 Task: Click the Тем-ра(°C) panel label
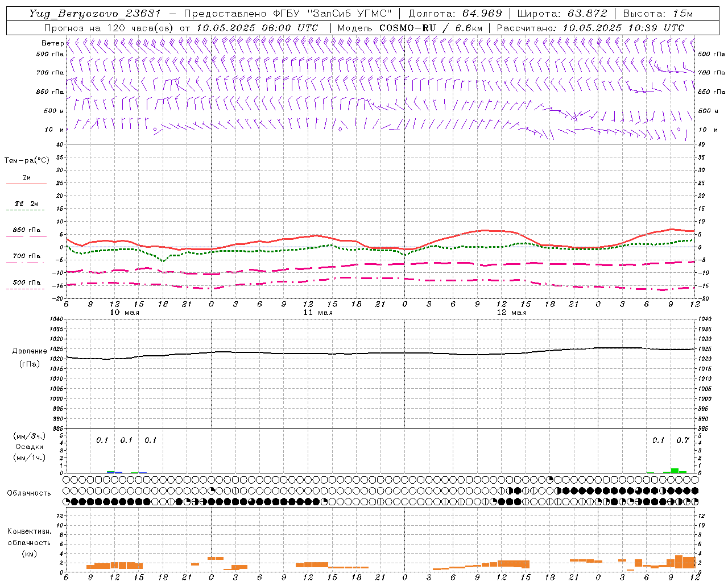tap(27, 160)
